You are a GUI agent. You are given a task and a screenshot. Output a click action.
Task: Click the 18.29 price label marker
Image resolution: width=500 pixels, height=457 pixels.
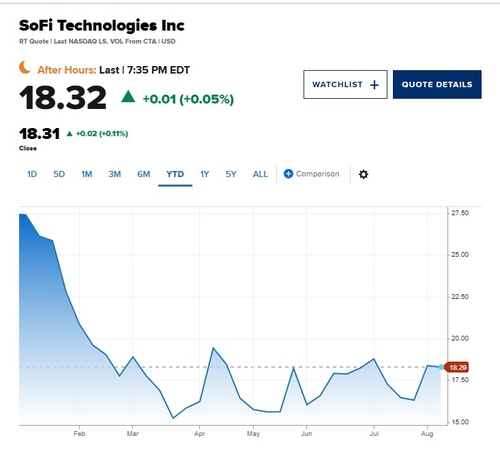pyautogui.click(x=457, y=367)
